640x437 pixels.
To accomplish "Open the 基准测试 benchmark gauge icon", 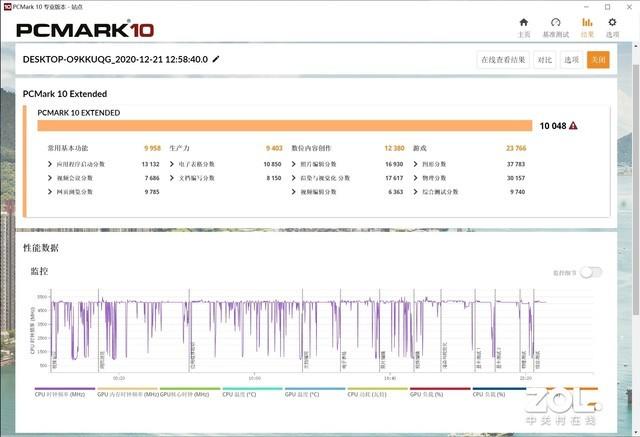I will click(556, 22).
